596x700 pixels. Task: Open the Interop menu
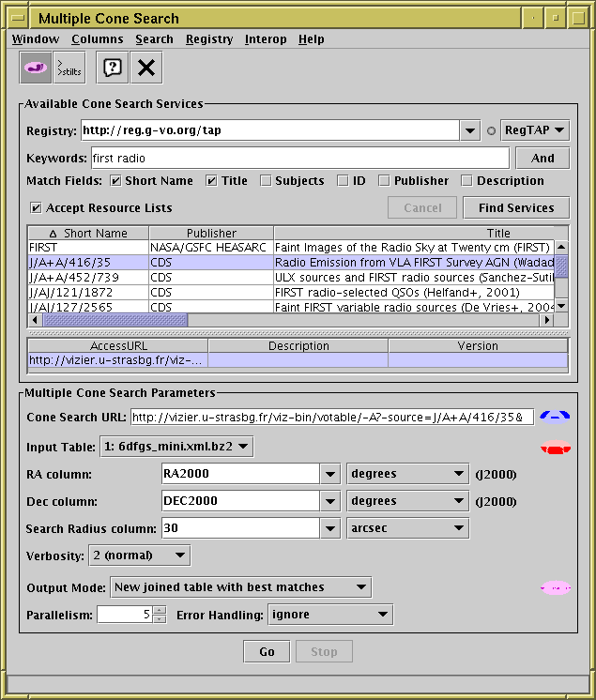[266, 39]
